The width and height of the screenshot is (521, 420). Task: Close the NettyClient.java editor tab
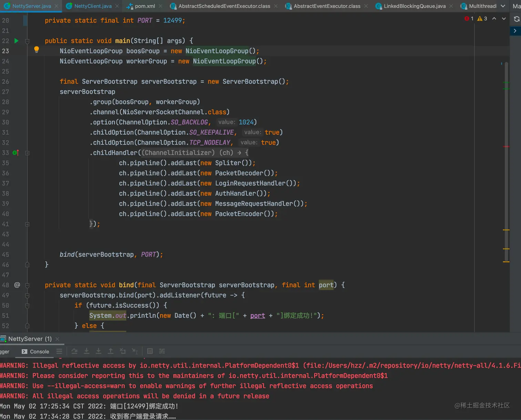coord(117,6)
